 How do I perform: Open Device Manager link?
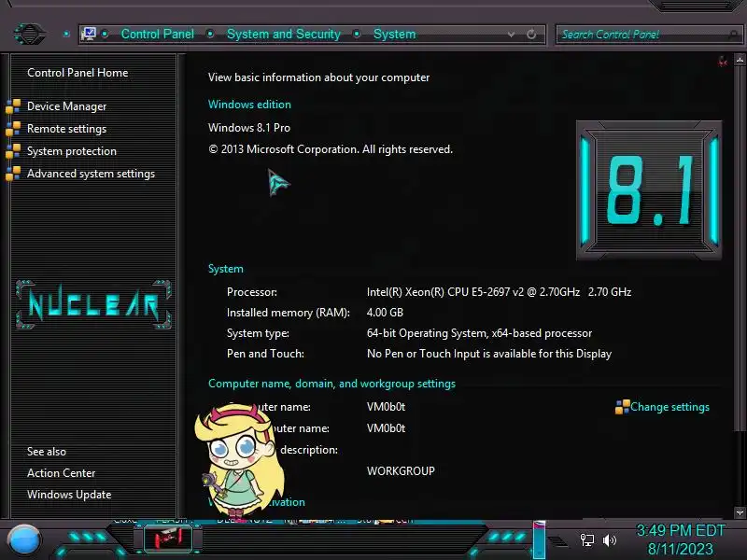tap(66, 106)
